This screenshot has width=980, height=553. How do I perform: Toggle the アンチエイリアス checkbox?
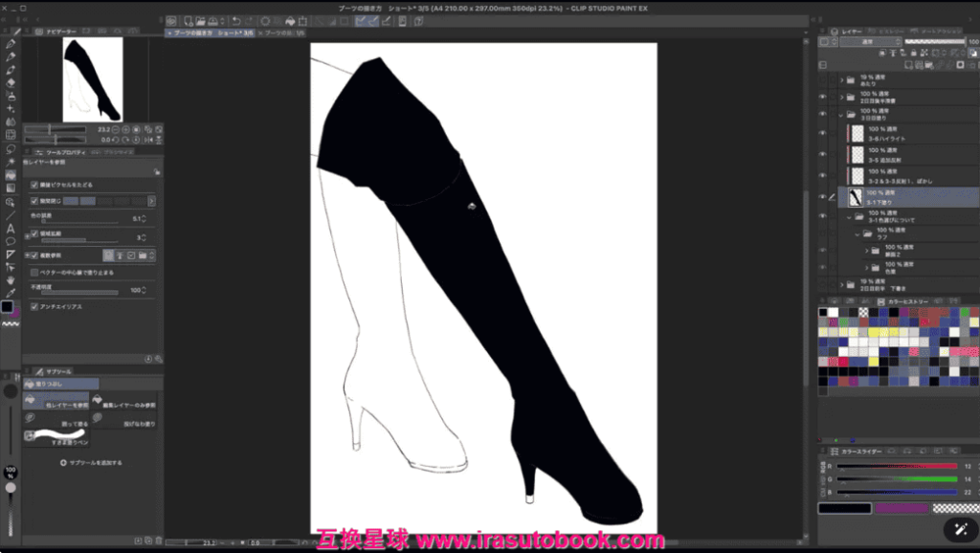pos(34,306)
